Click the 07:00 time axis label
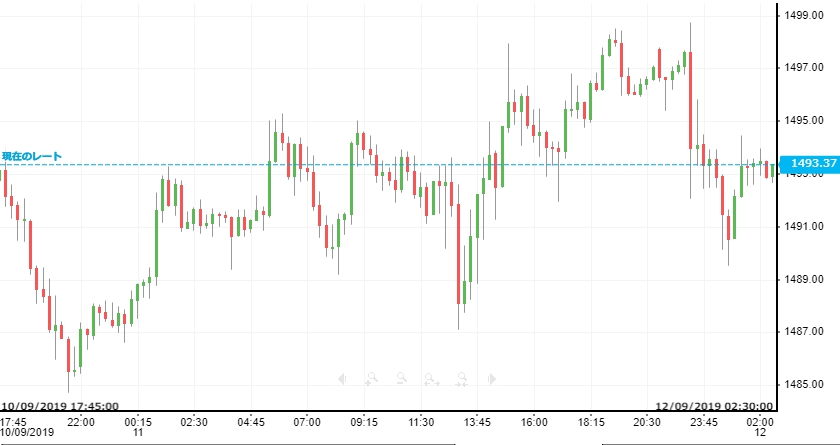The image size is (840, 445). [307, 421]
